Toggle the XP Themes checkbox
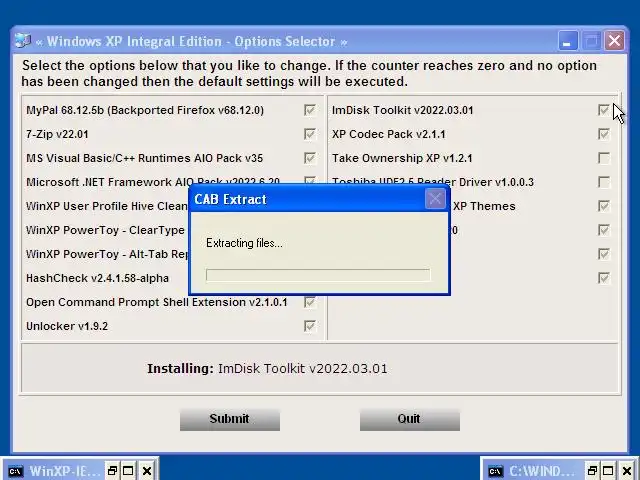This screenshot has width=640, height=480. pos(604,206)
